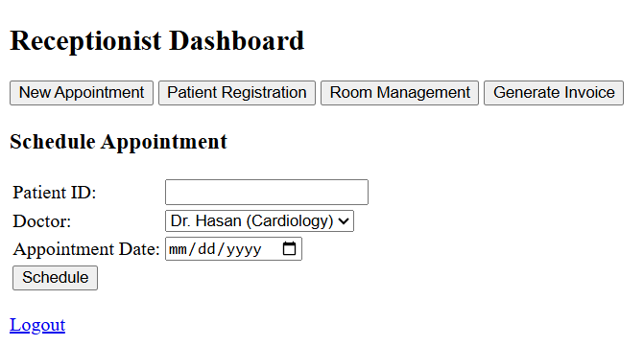Open the calendar picker icon
The height and width of the screenshot is (346, 644).
point(289,248)
